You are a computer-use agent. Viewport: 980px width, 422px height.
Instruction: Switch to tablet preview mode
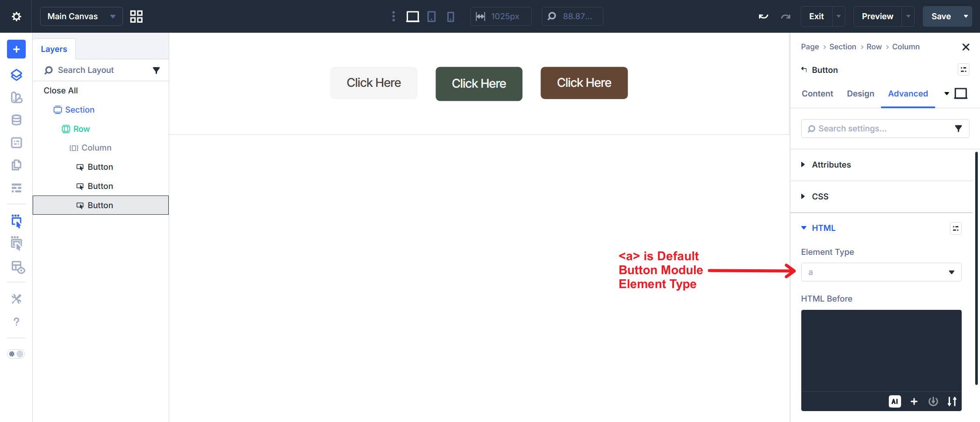tap(432, 16)
